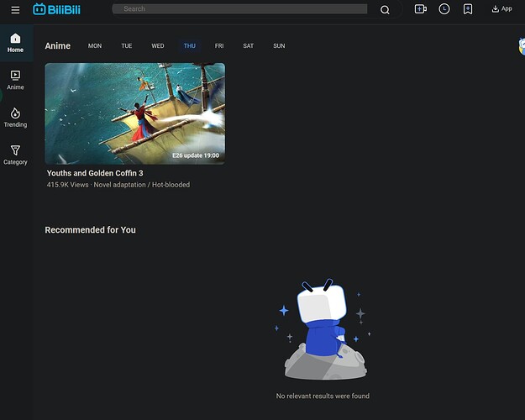Screen dimensions: 525x420
Task: Select the WED schedule tab
Action: [158, 46]
